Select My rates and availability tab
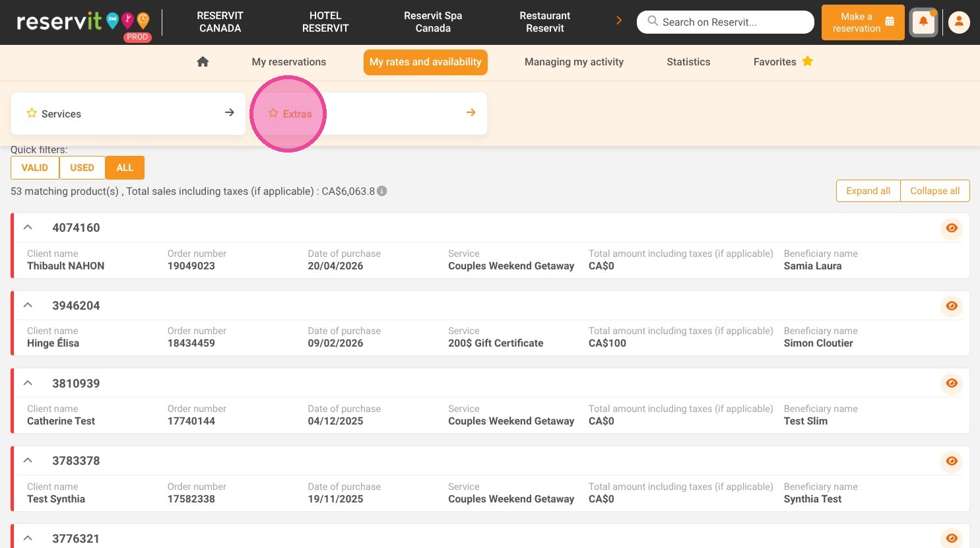 426,62
